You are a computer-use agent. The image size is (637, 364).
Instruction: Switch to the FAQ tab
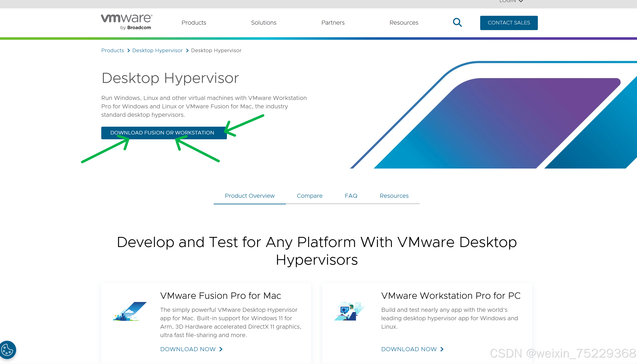(351, 196)
